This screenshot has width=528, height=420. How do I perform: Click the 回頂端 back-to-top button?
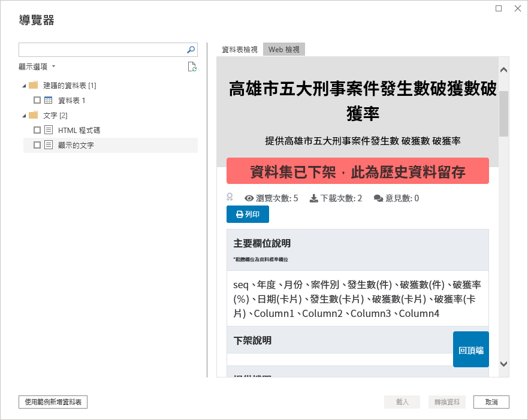pos(470,349)
